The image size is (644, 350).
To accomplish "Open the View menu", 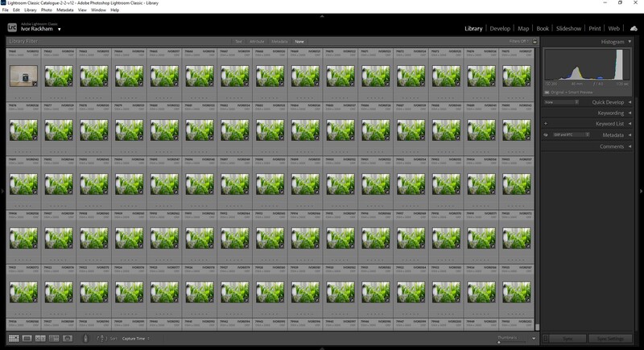I will [x=82, y=10].
